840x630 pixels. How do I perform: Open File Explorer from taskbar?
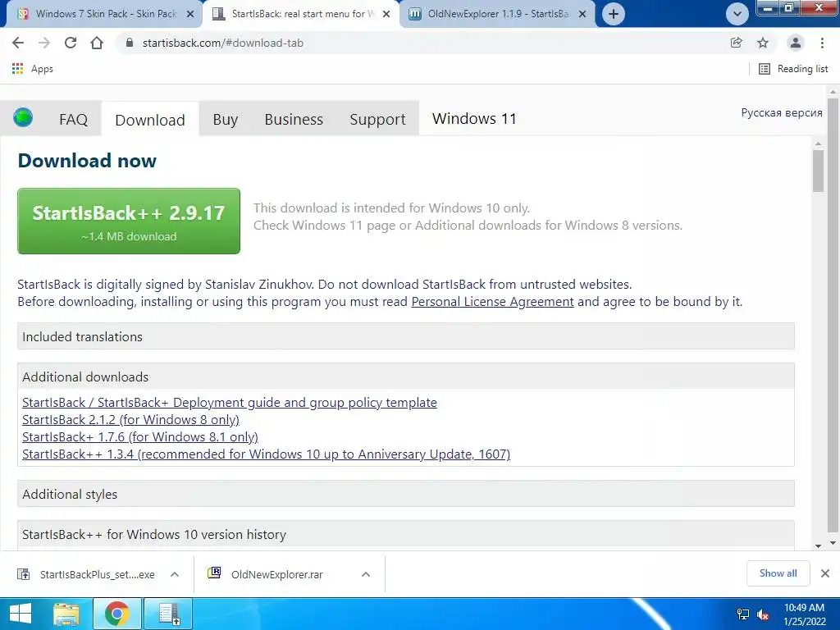click(x=66, y=614)
